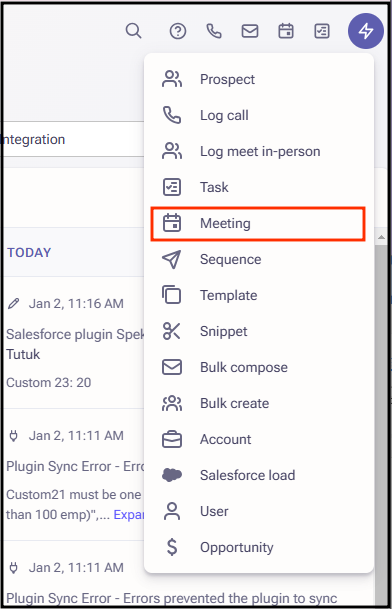Click the lightning bolt quick actions button
Image resolution: width=392 pixels, height=609 pixels.
pos(366,31)
